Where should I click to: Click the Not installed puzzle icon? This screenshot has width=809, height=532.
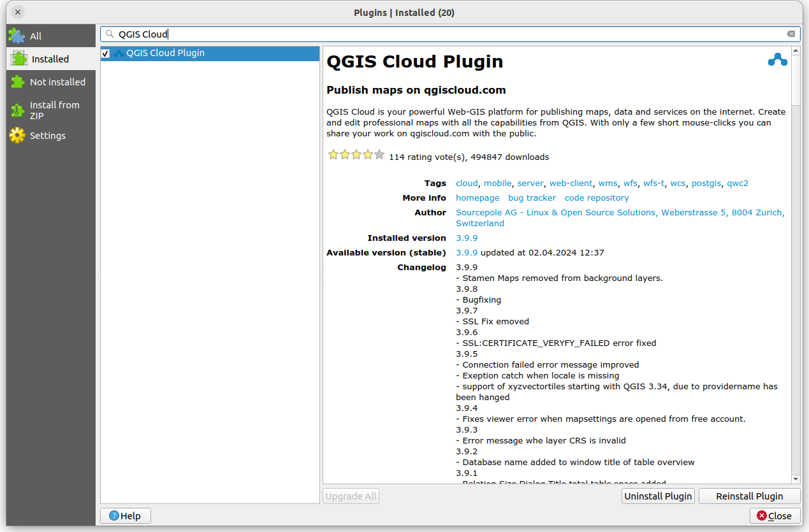pos(17,82)
